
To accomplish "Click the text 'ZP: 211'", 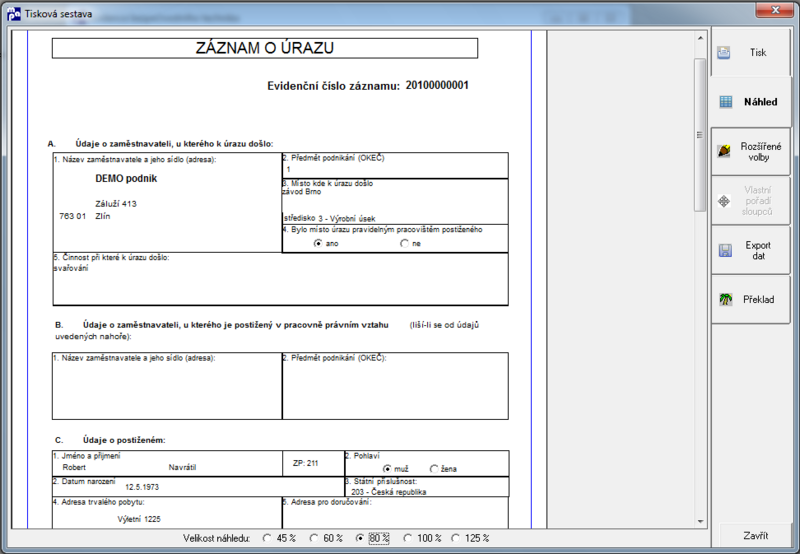I will [306, 463].
